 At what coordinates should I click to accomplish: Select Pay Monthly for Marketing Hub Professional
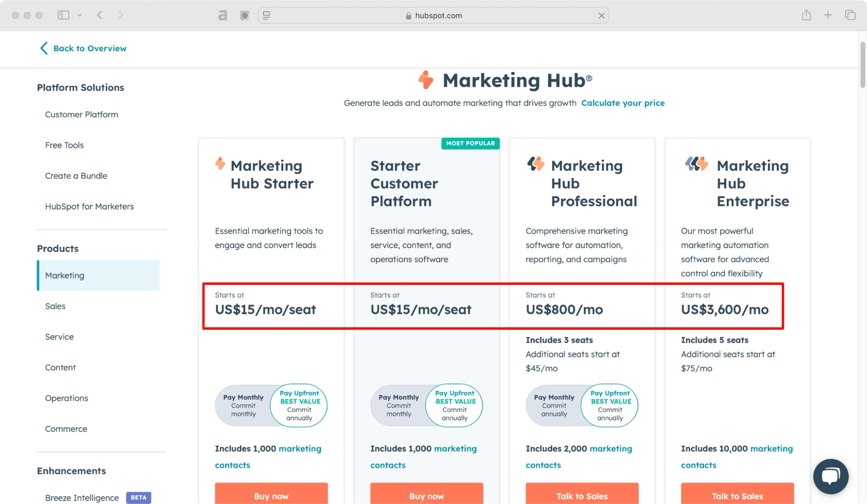point(554,406)
